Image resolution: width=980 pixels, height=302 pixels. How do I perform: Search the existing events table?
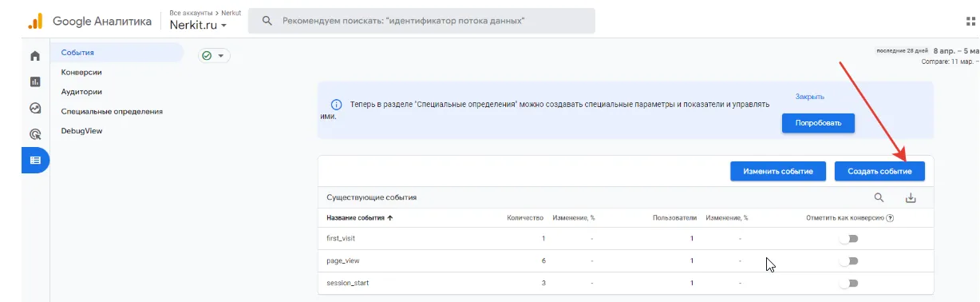coord(879,197)
